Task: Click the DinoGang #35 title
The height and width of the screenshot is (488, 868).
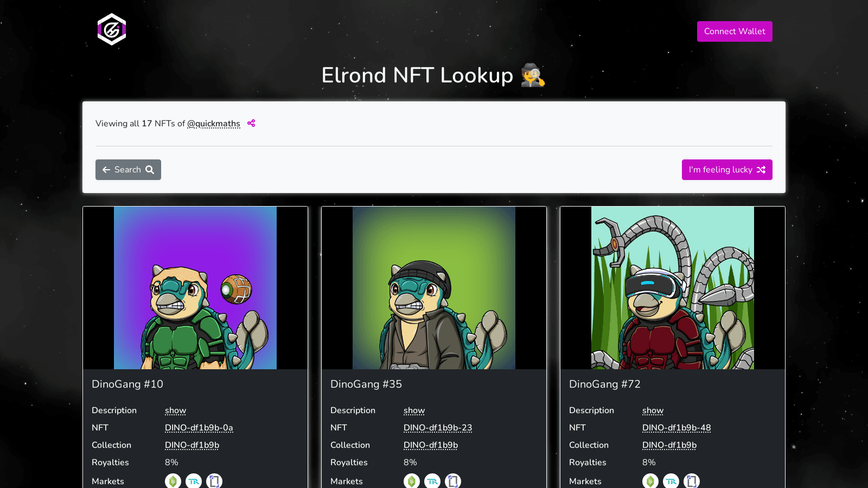Action: [x=366, y=384]
